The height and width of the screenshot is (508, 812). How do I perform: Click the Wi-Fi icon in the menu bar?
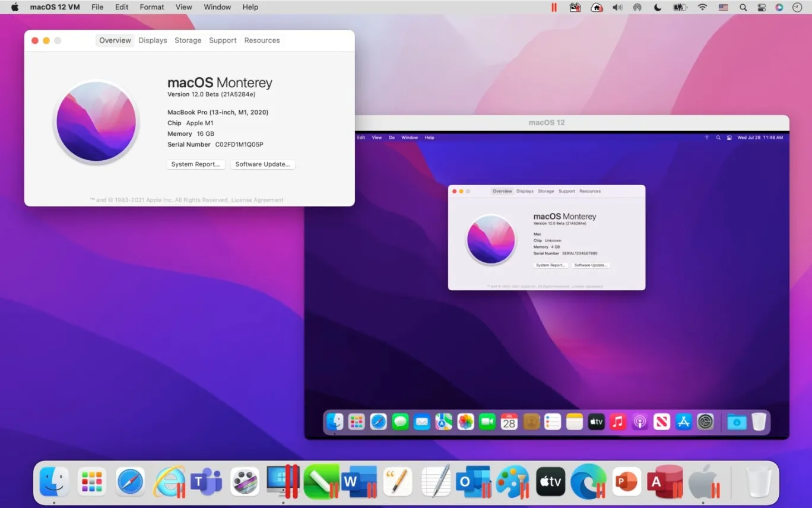(702, 7)
